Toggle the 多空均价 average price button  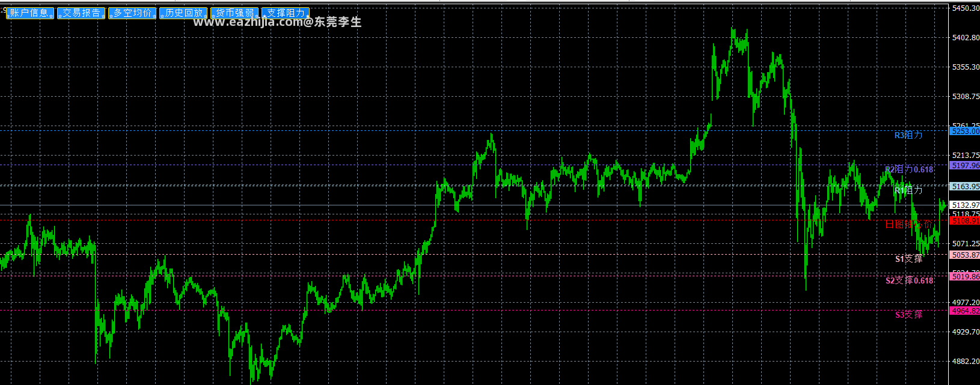pos(132,13)
